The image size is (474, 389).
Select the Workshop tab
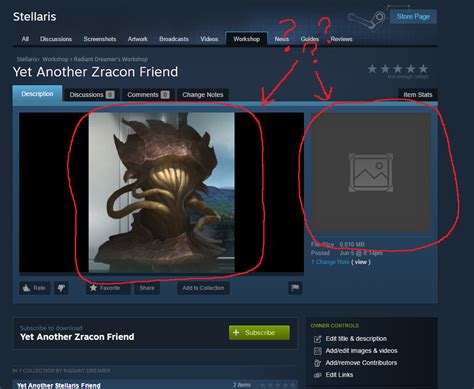pyautogui.click(x=246, y=39)
